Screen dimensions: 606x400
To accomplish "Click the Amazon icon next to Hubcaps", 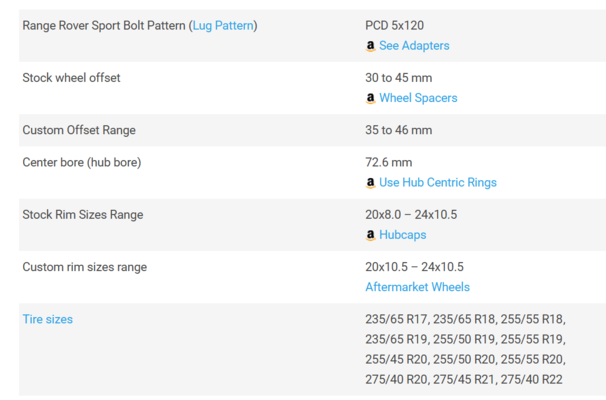I will click(370, 235).
